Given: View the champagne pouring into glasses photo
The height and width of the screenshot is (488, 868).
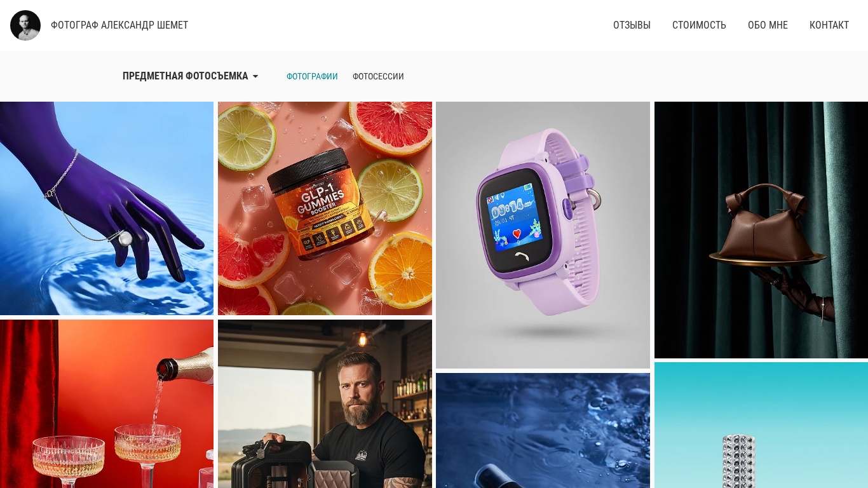Looking at the screenshot, I should coord(107,403).
